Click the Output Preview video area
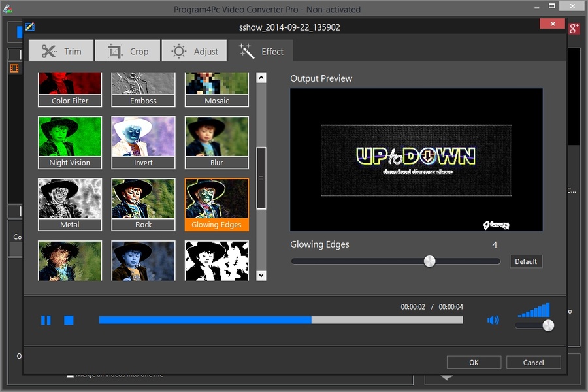Image resolution: width=588 pixels, height=392 pixels. tap(416, 160)
